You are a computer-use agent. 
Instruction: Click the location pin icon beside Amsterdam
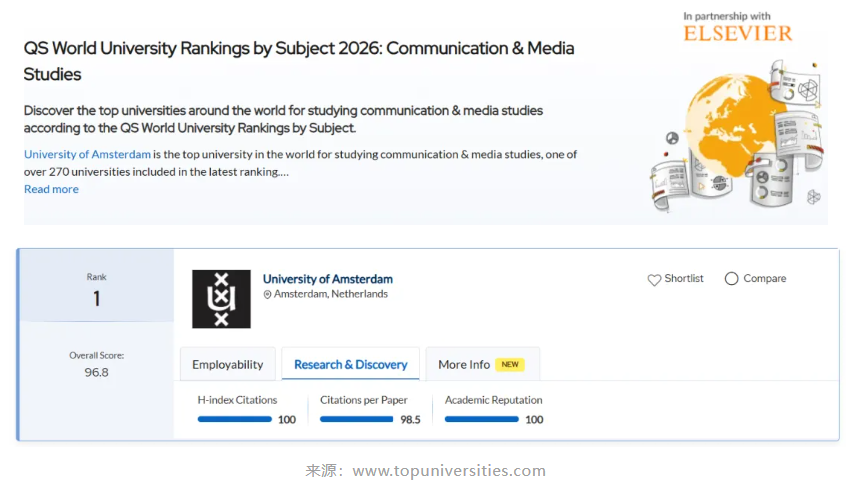[267, 295]
